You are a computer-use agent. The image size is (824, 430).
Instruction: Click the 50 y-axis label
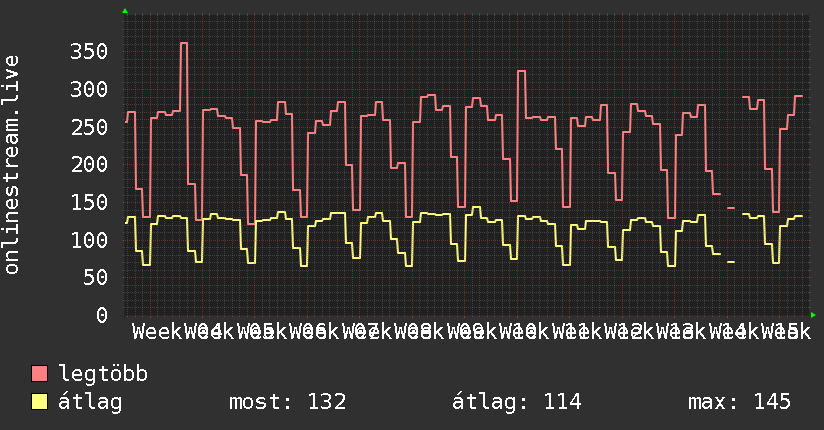click(96, 278)
